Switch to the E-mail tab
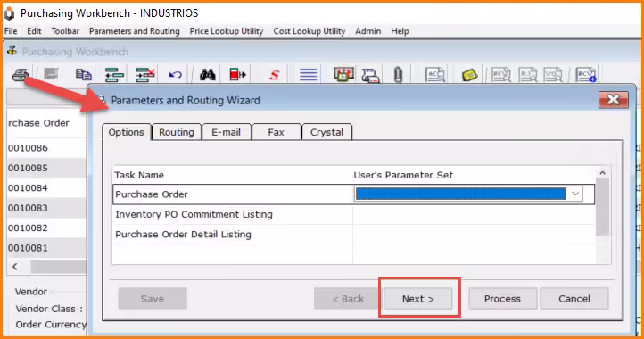The height and width of the screenshot is (339, 644). point(227,132)
